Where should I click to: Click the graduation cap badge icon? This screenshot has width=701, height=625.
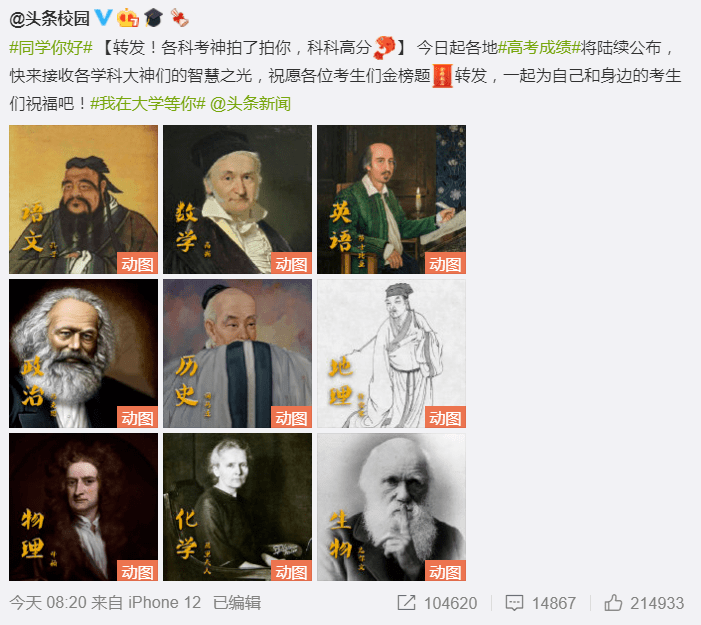coord(153,18)
